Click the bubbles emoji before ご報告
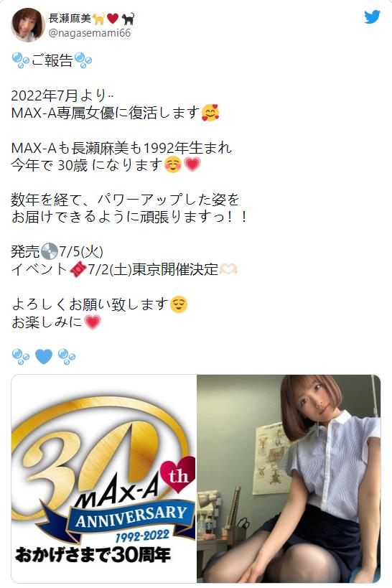This screenshot has height=588, width=392. click(21, 60)
